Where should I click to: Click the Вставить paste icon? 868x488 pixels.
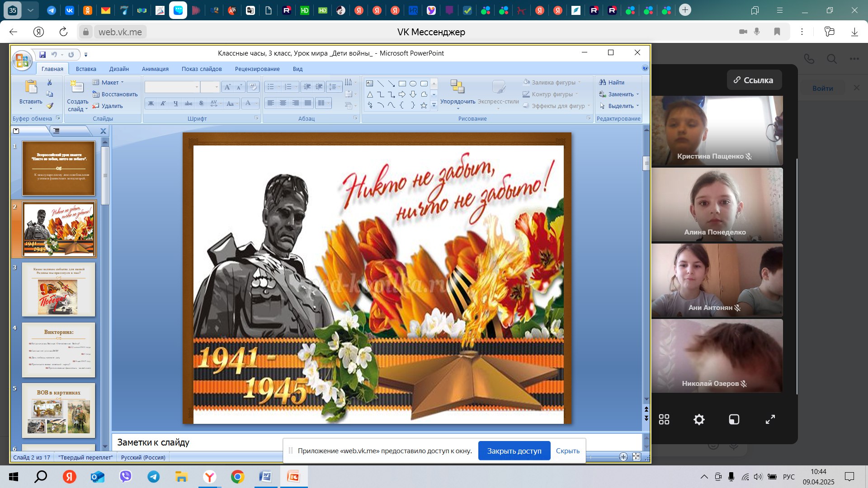click(x=31, y=87)
